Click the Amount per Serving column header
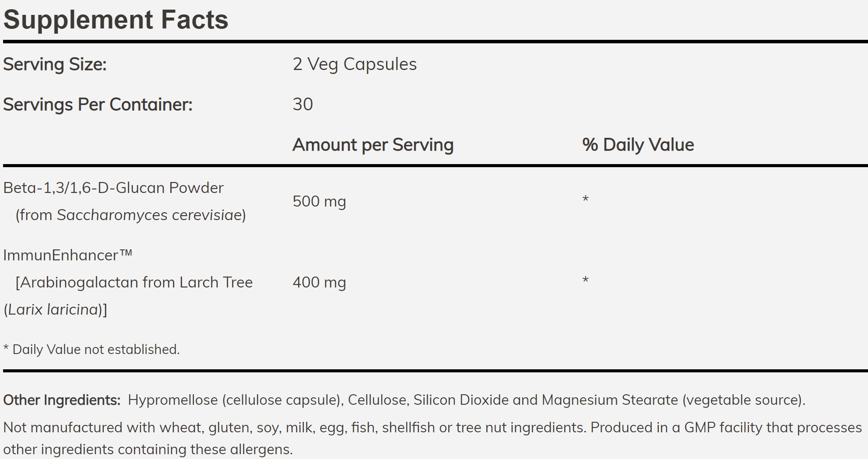 click(x=373, y=145)
